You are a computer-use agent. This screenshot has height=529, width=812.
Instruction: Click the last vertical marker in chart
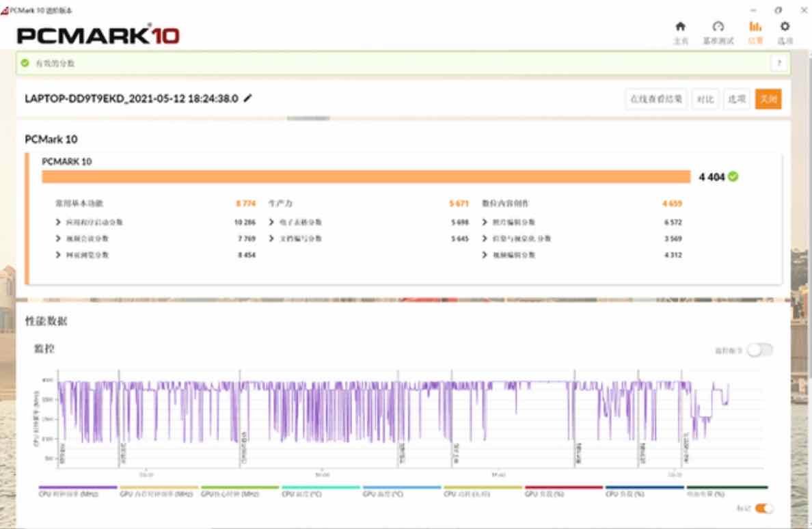click(681, 418)
